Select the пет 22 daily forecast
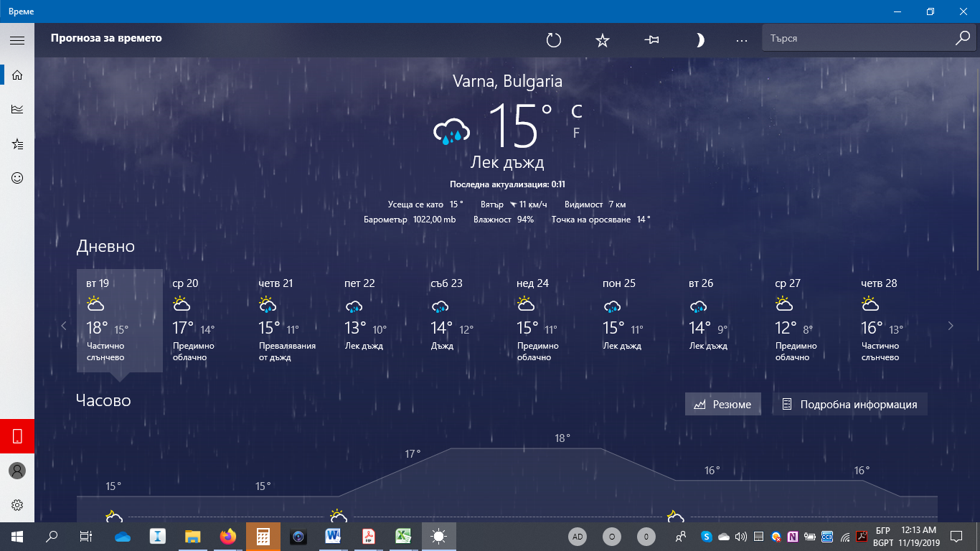The height and width of the screenshot is (551, 980). coord(378,319)
